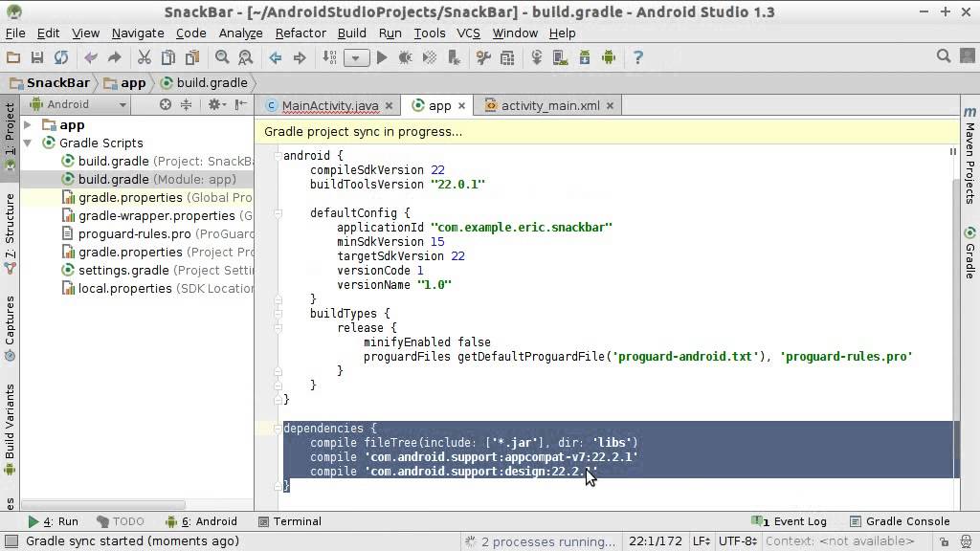Open Android Device Monitor icon

609,57
